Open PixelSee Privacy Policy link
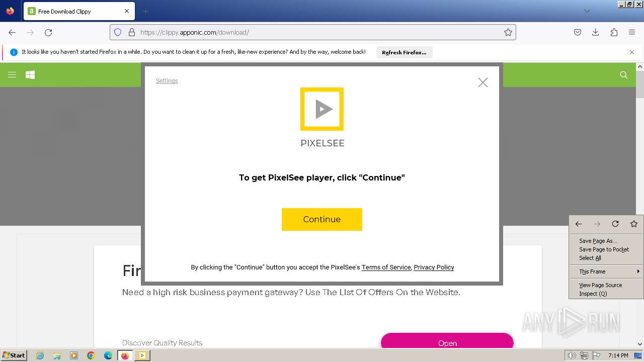Screen dimensions: 644x362 pos(434,267)
